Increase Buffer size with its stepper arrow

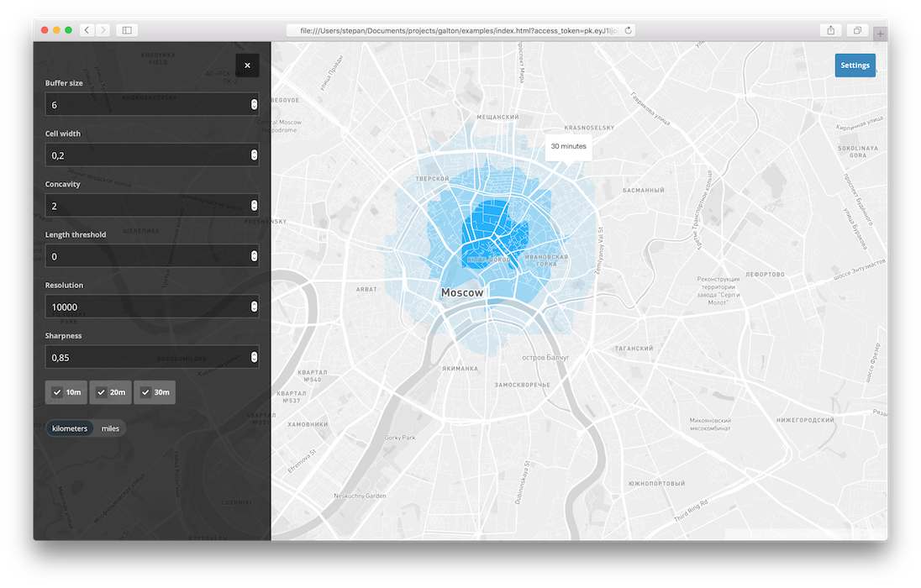254,101
